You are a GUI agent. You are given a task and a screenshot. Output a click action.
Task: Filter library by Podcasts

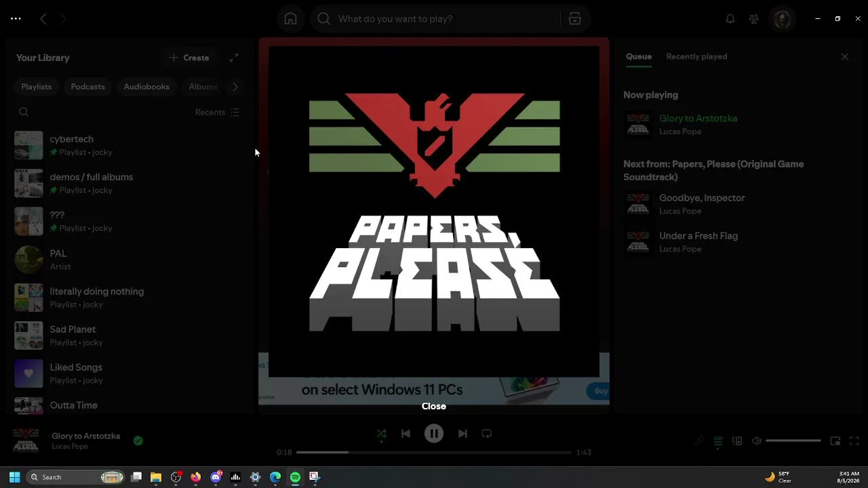pyautogui.click(x=88, y=87)
